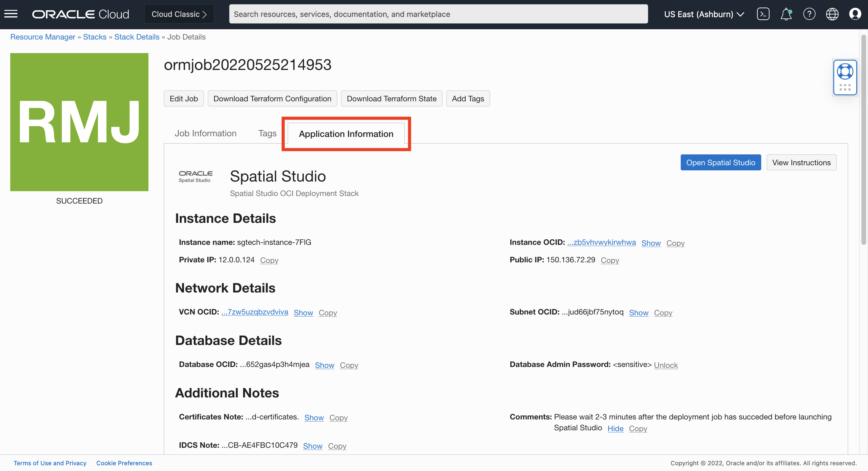Open the help menu
The height and width of the screenshot is (471, 868).
coord(809,14)
